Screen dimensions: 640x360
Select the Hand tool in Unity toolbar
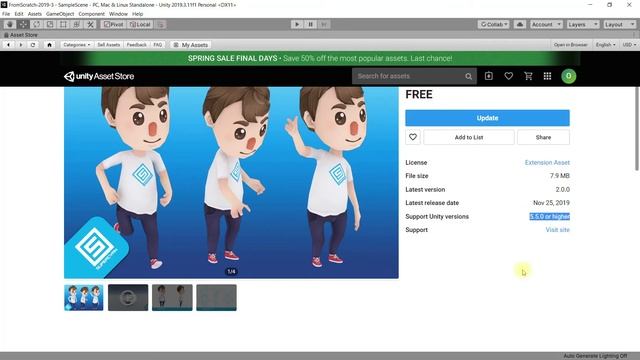(10, 24)
